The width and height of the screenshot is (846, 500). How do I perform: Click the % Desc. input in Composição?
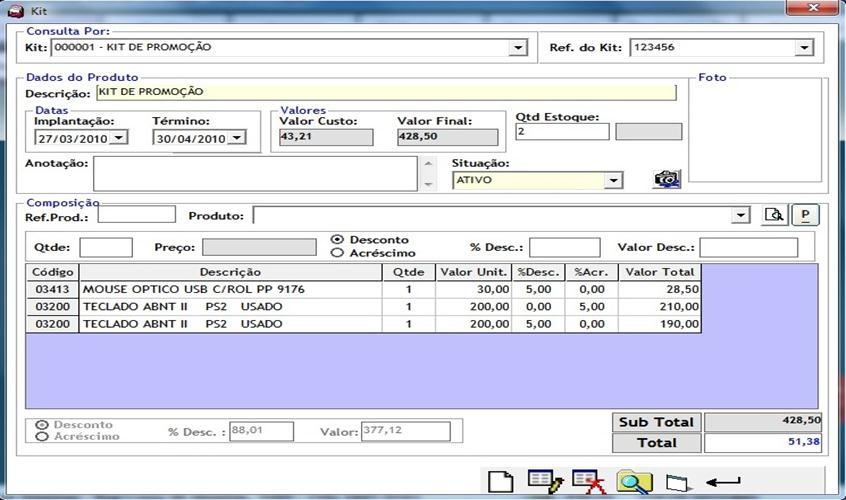[x=564, y=248]
